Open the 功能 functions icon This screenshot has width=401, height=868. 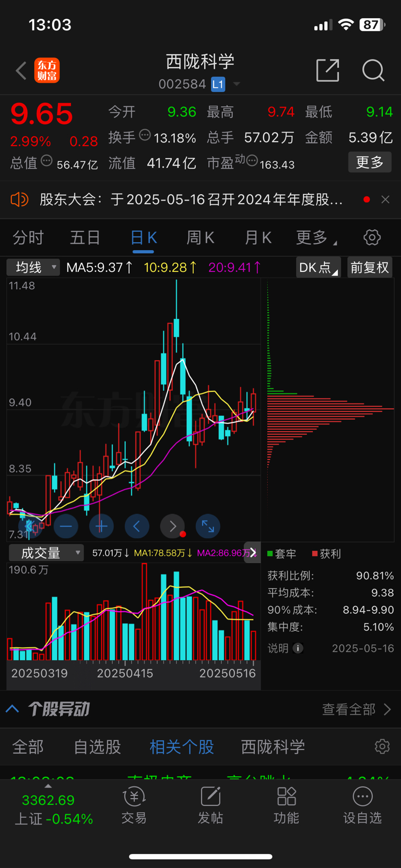coord(287,806)
